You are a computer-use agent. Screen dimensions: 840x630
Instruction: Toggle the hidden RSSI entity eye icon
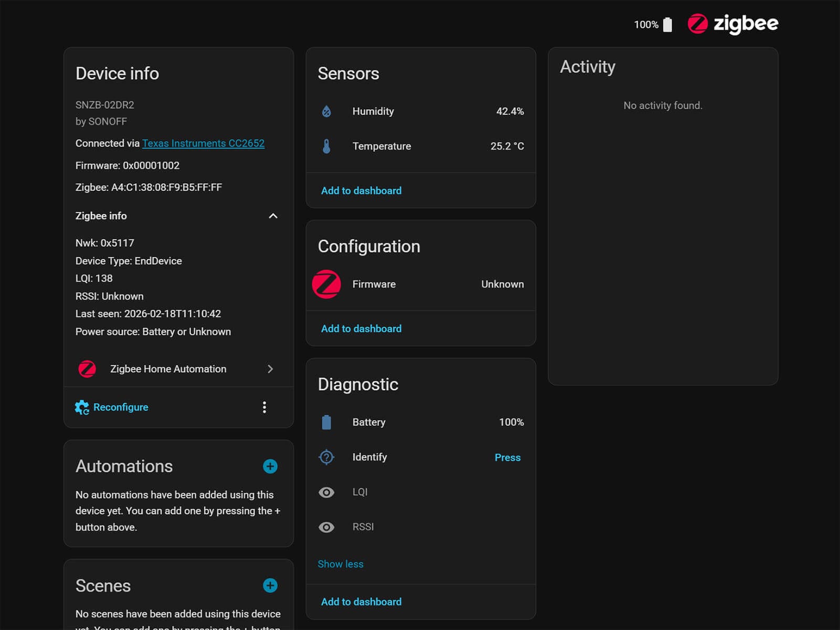coord(326,527)
